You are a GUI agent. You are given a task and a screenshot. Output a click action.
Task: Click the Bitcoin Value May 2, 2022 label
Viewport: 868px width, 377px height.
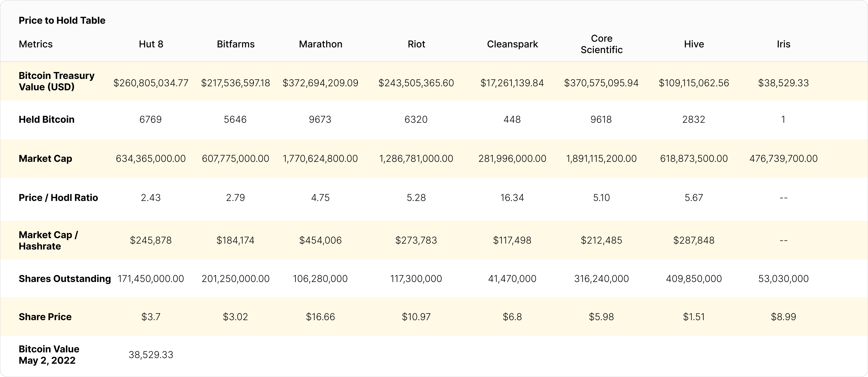(49, 354)
